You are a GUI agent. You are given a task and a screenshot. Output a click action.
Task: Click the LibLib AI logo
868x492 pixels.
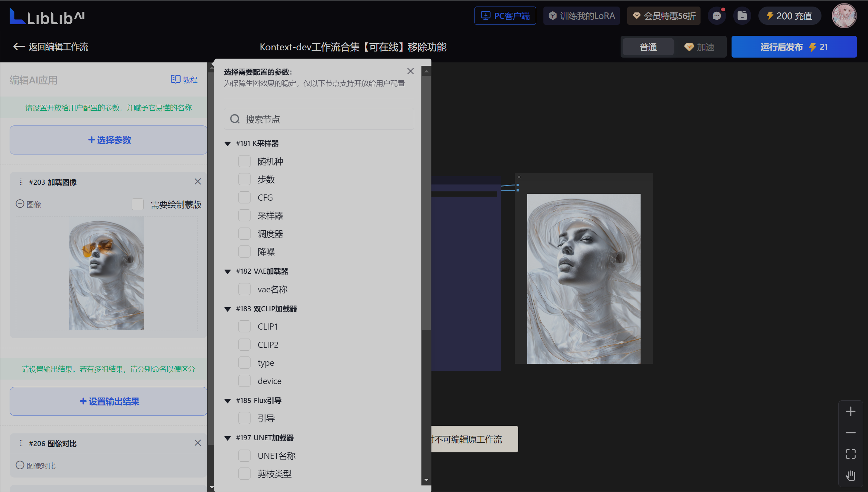(47, 16)
